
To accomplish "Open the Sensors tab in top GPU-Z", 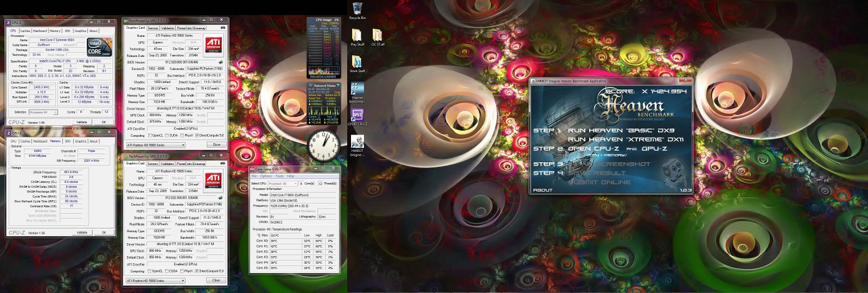I will 153,27.
